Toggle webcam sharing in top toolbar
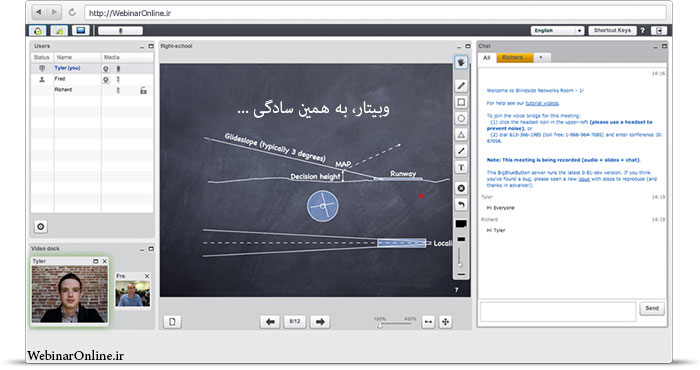 pyautogui.click(x=59, y=30)
